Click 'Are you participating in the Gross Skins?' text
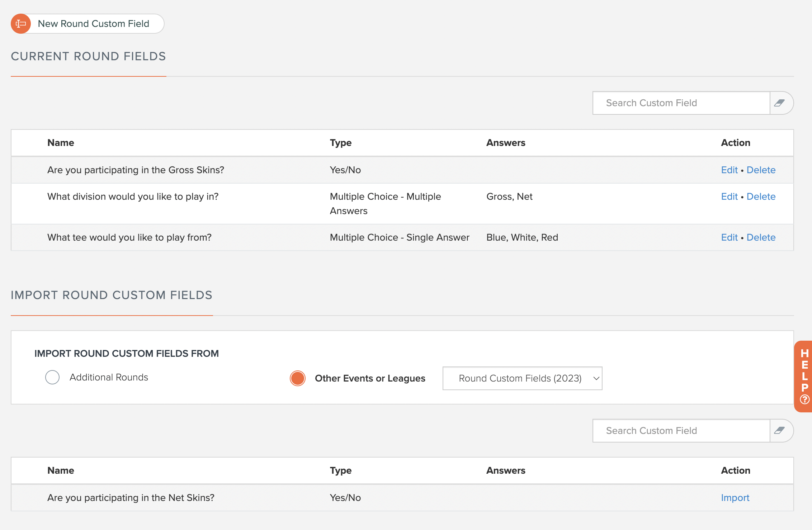 136,170
